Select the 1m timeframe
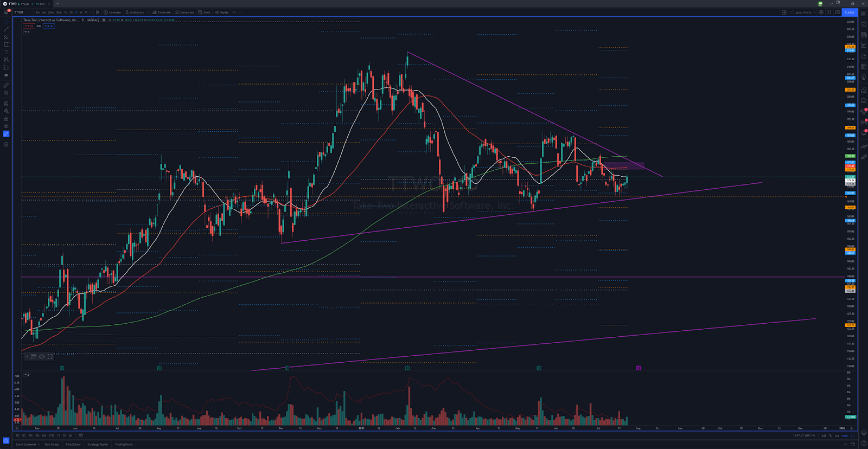The height and width of the screenshot is (449, 868). [x=38, y=12]
